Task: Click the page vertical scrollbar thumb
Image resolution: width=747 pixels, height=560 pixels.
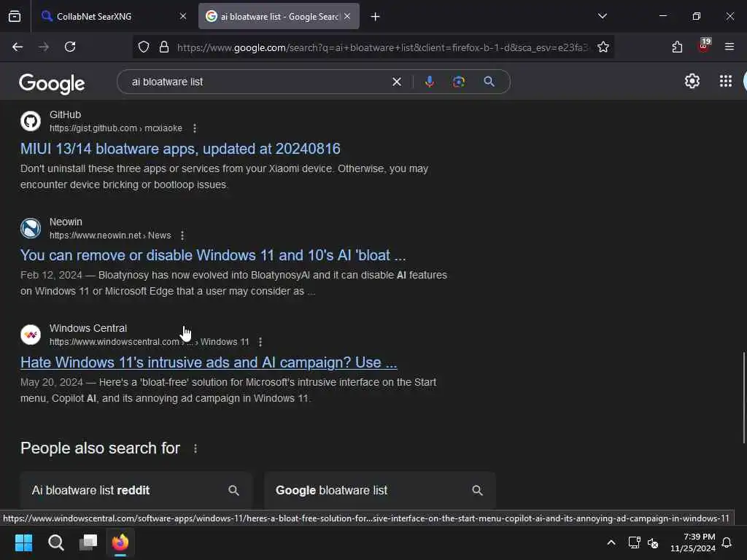Action: coord(743,397)
